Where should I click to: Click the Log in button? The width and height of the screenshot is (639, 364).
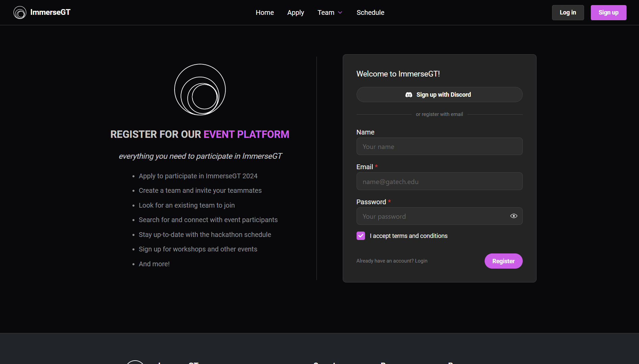[x=568, y=12]
